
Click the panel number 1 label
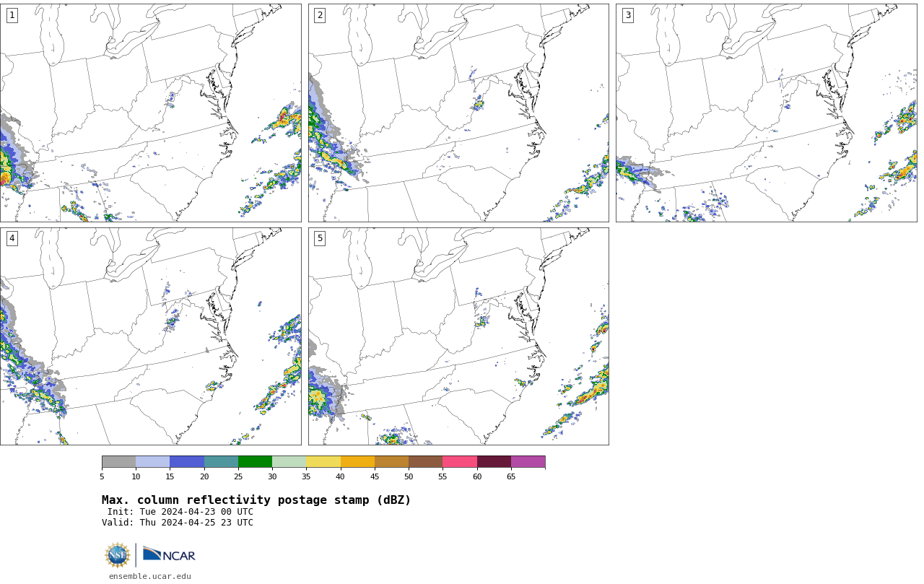(12, 15)
